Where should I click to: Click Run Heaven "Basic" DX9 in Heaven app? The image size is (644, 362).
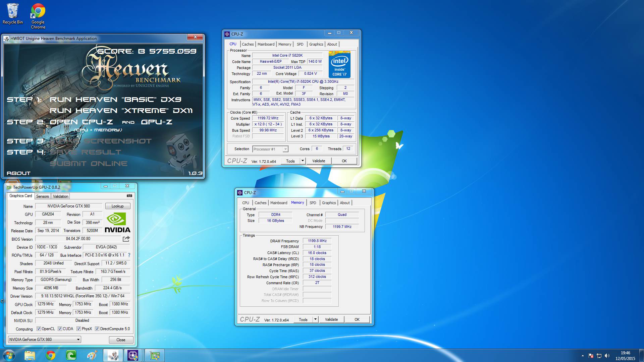pos(115,100)
